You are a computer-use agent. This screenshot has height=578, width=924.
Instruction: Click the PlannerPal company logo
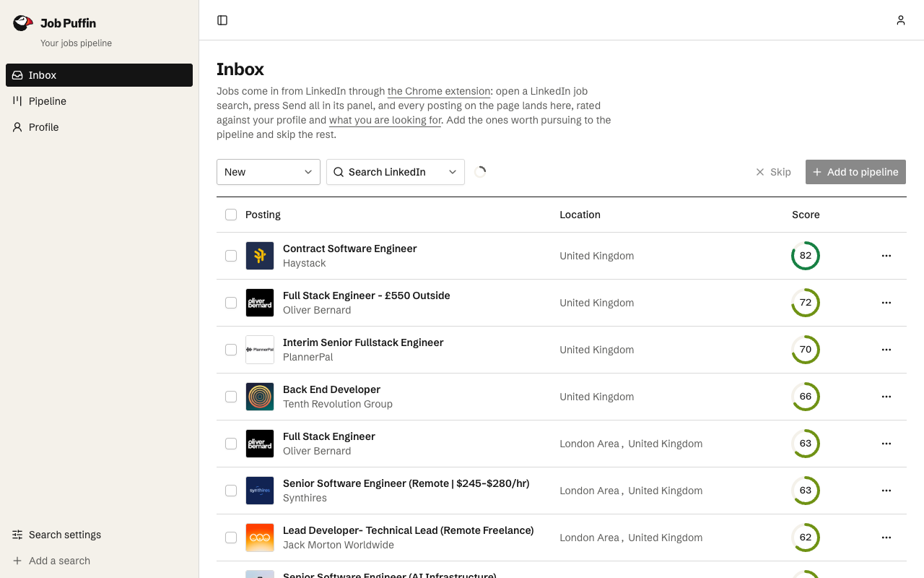click(260, 350)
